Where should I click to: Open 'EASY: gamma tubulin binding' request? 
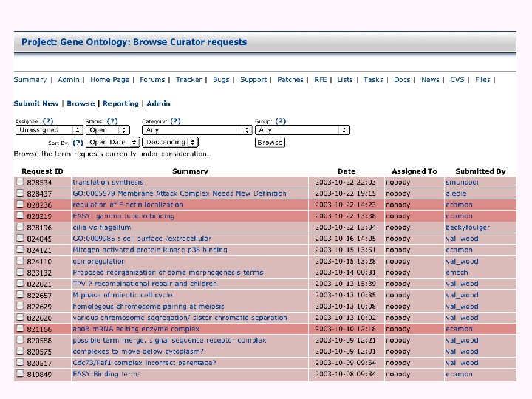123,216
